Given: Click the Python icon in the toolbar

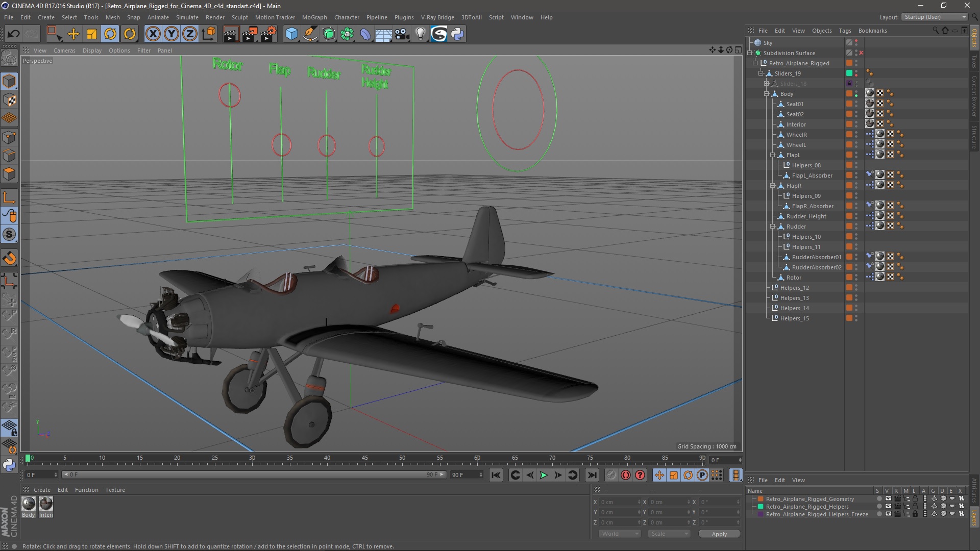Looking at the screenshot, I should (457, 34).
